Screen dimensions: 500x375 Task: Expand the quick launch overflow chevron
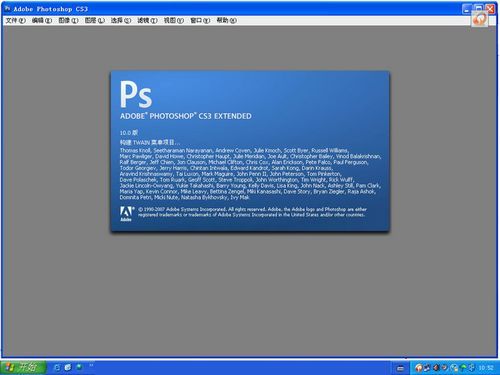coord(91,366)
